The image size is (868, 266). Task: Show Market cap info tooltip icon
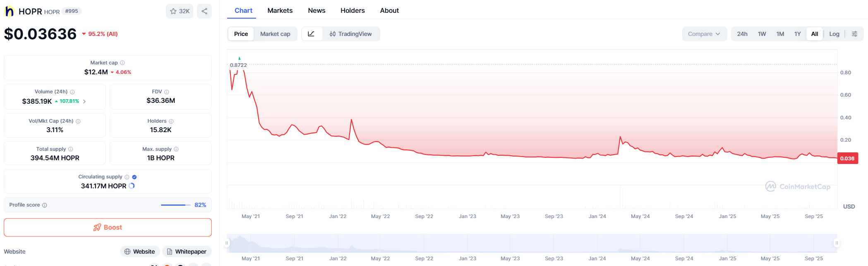coord(122,63)
